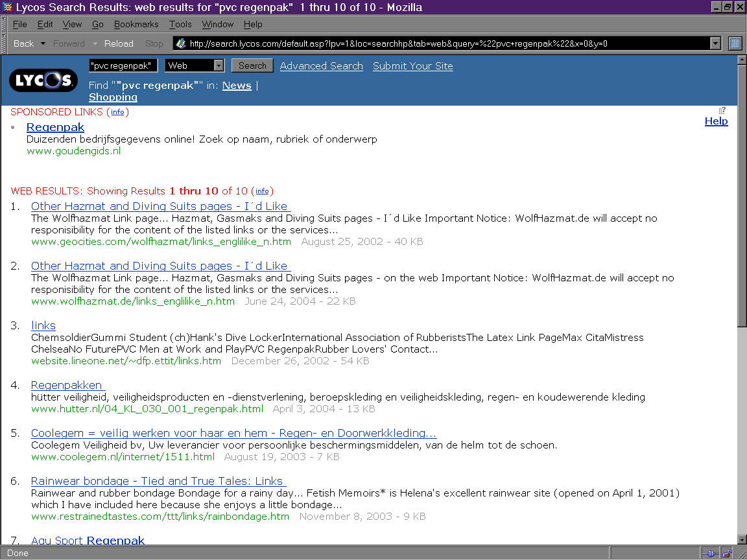
Task: Click the 'August 25, 2002 - 40 KB' text
Action: click(x=362, y=241)
